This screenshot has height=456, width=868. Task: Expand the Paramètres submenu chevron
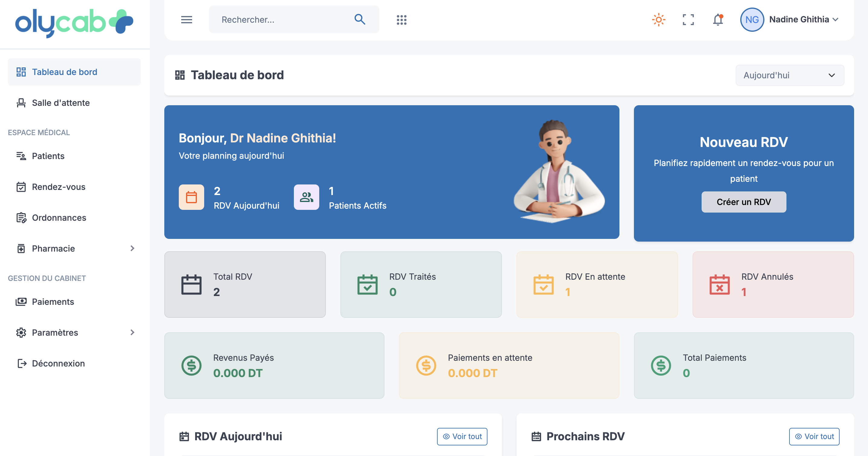132,333
